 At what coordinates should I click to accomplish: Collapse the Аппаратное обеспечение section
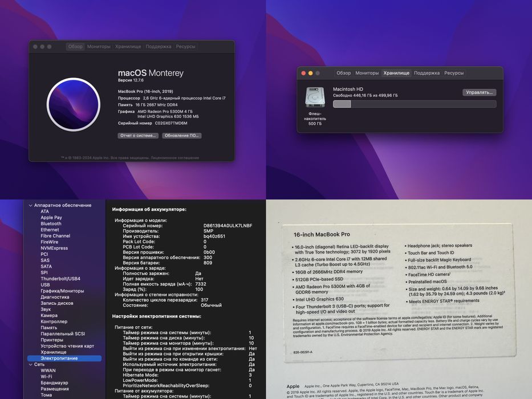(x=31, y=205)
